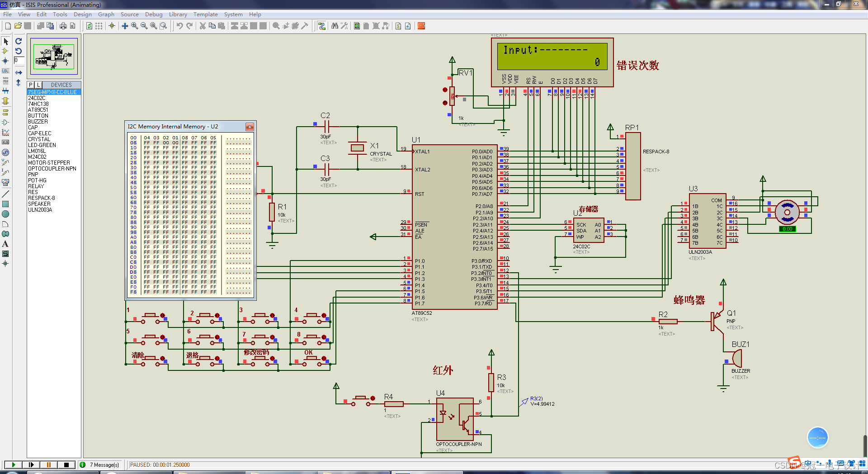This screenshot has height=474, width=868.
Task: Click the L library manager button
Action: pyautogui.click(x=38, y=85)
